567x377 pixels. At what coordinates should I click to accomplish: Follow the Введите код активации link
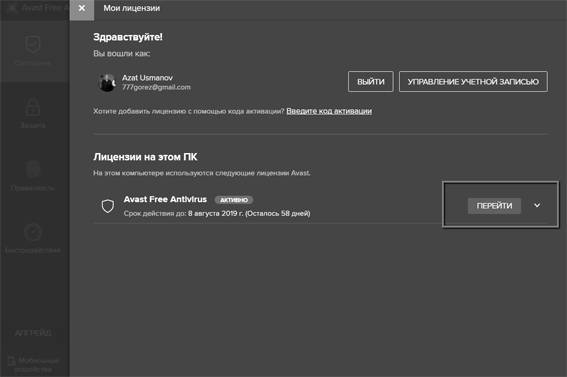[329, 111]
